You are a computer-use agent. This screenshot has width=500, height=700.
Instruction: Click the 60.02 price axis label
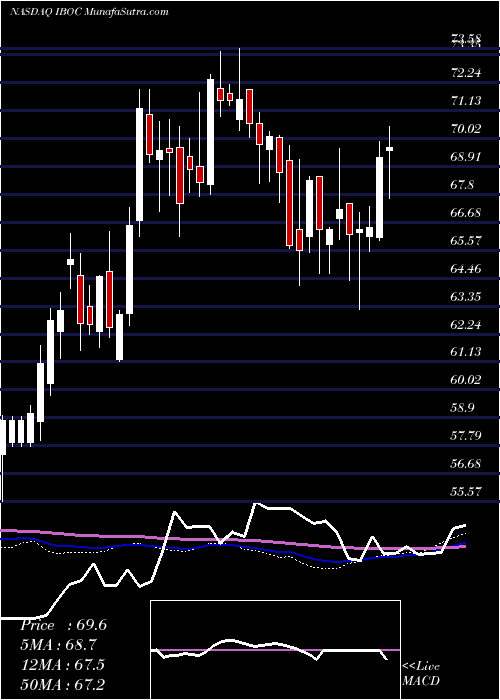coord(466,380)
